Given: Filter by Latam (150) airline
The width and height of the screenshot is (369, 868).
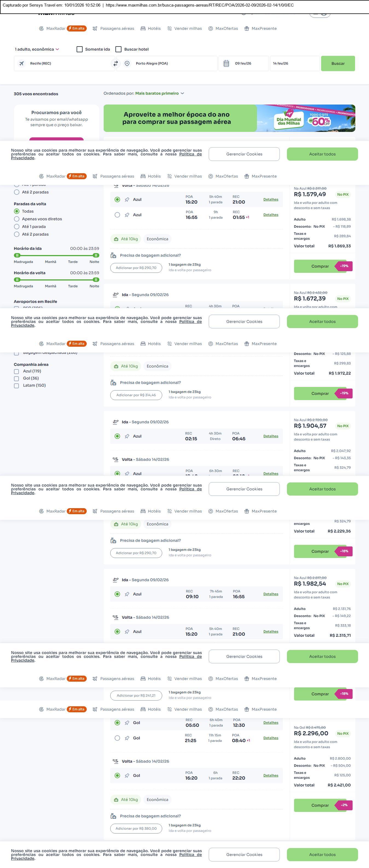Looking at the screenshot, I should pos(16,386).
